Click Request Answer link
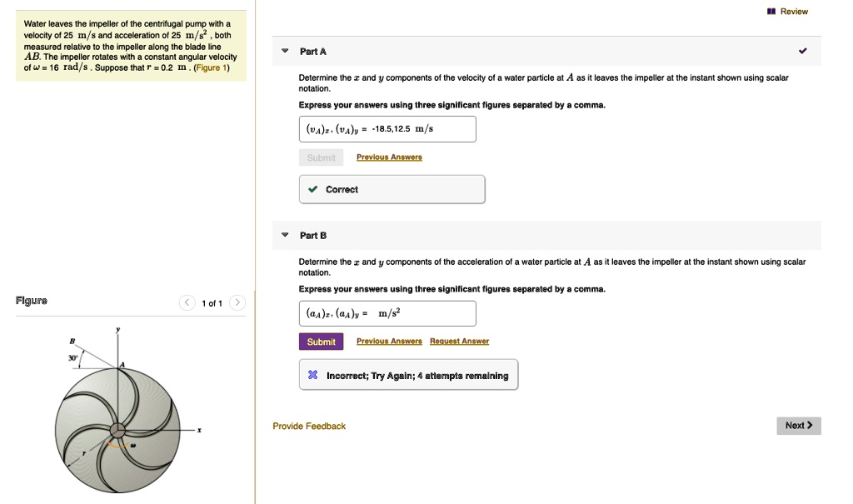 (x=459, y=342)
